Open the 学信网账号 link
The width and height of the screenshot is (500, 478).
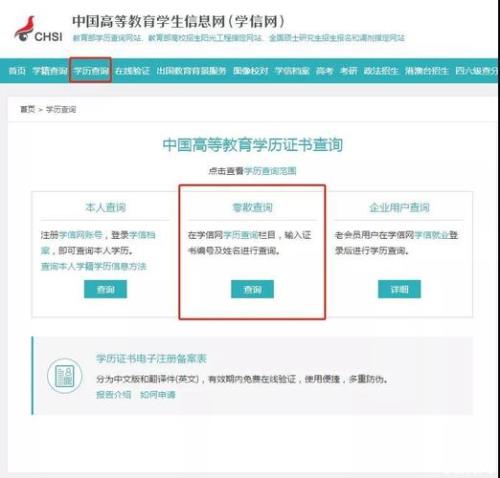(81, 235)
